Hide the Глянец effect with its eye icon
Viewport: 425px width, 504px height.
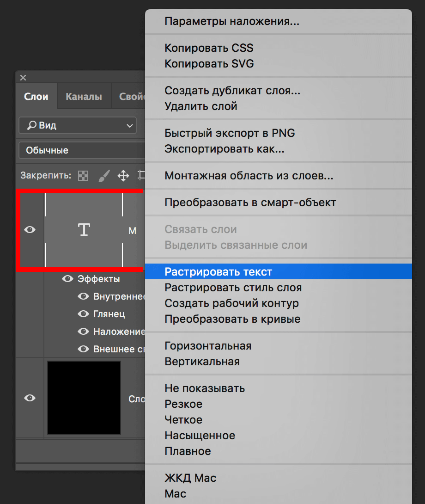click(x=83, y=314)
